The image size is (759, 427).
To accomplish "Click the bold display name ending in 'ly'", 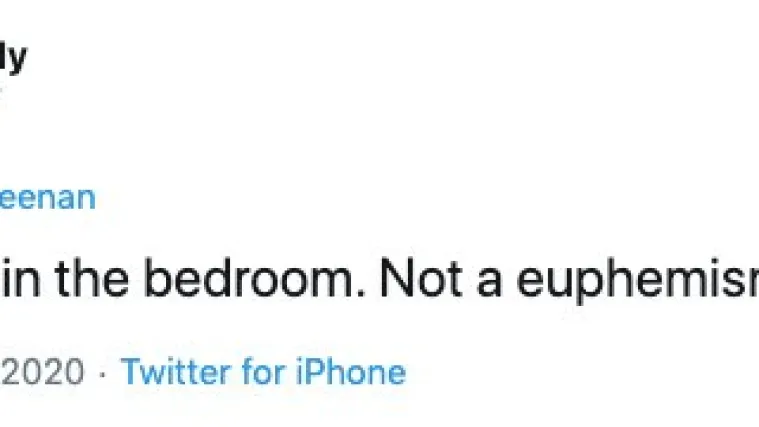I will [x=13, y=58].
